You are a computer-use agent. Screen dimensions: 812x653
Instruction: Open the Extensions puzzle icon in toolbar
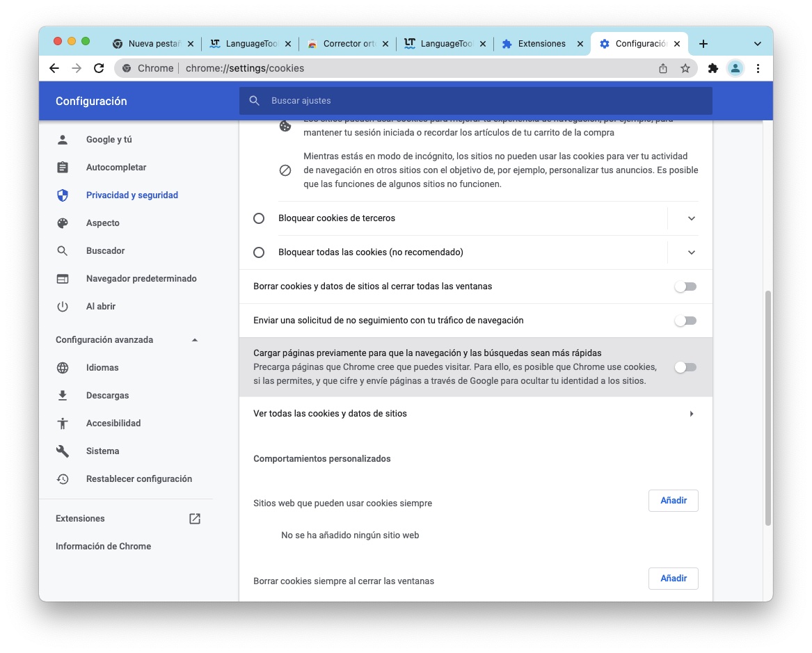click(713, 68)
